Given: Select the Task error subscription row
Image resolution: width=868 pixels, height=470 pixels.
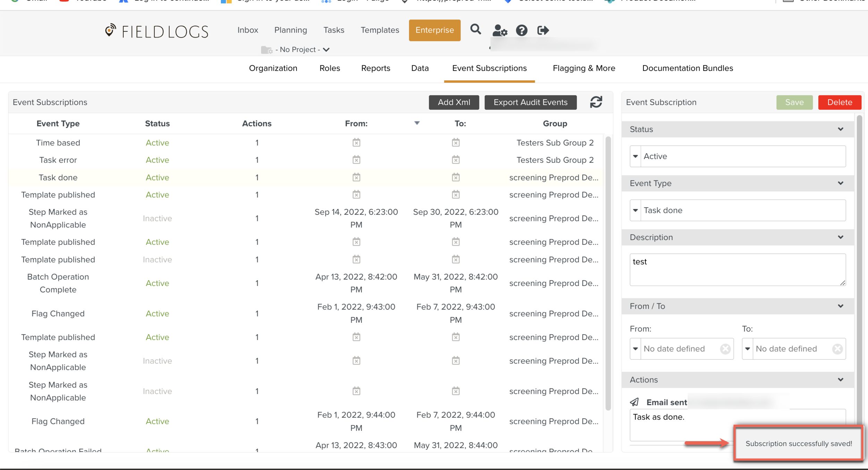Looking at the screenshot, I should (306, 160).
